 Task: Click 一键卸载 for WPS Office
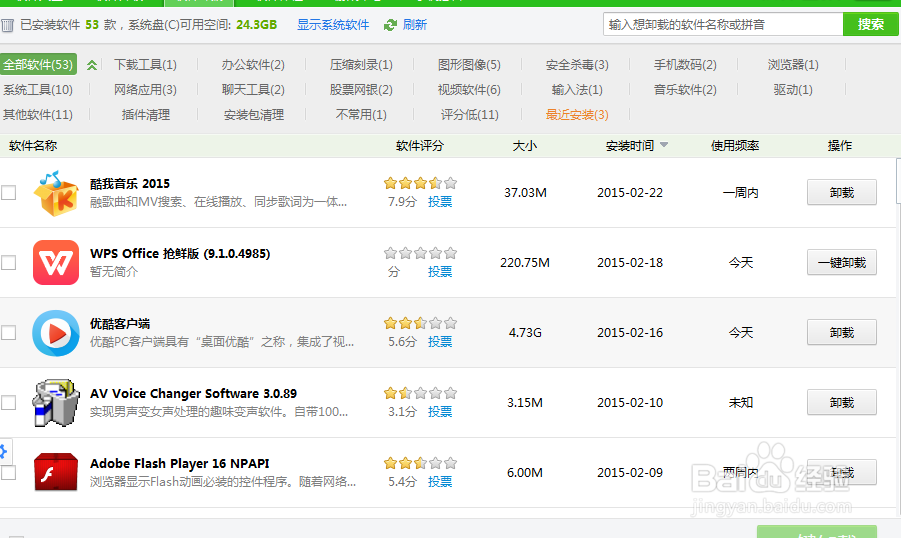(842, 263)
